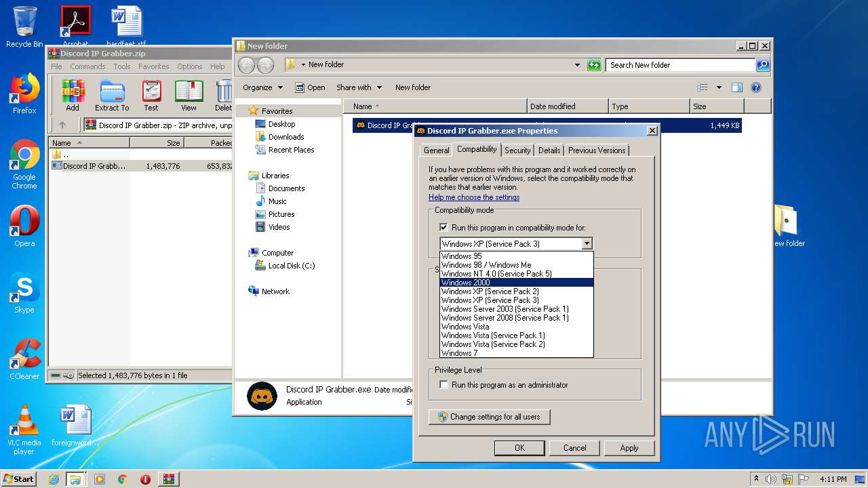The height and width of the screenshot is (488, 868).
Task: Open WinRAR Options menu
Action: (190, 66)
